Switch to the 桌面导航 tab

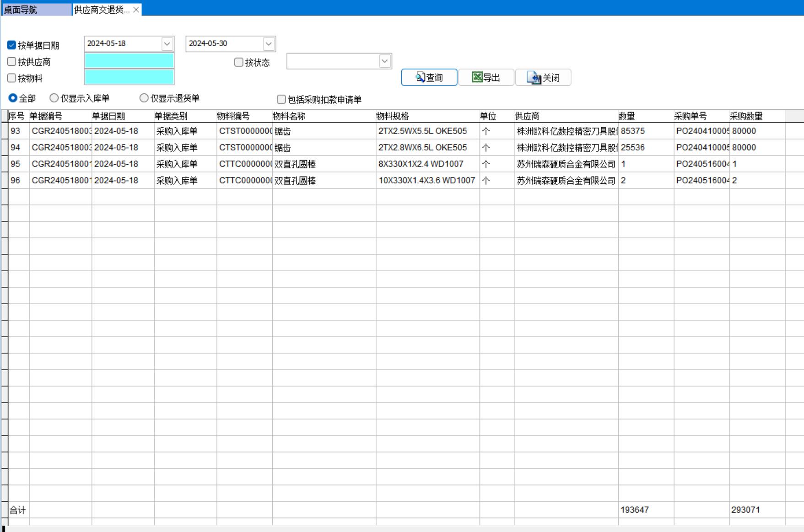36,10
